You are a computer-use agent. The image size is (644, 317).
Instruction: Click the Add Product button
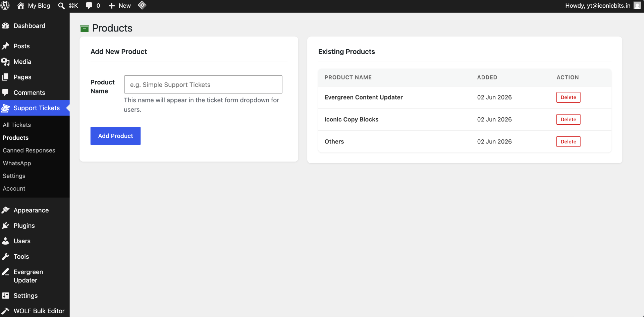115,136
